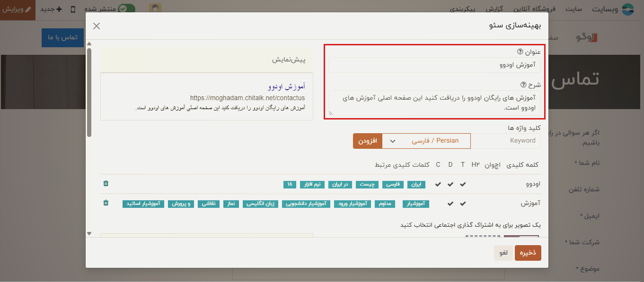644x282 pixels.
Task: Add related keyword tag نرم افزار
Action: (x=312, y=184)
